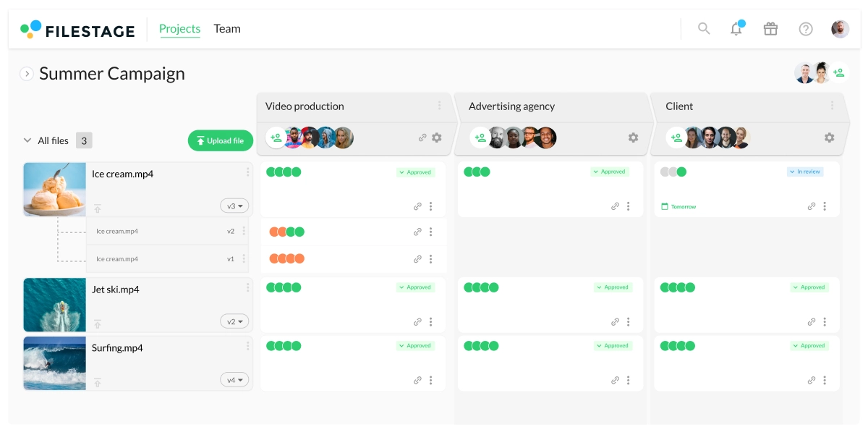Copy the review link for Jet ski.mp4 in Client column

(x=810, y=321)
